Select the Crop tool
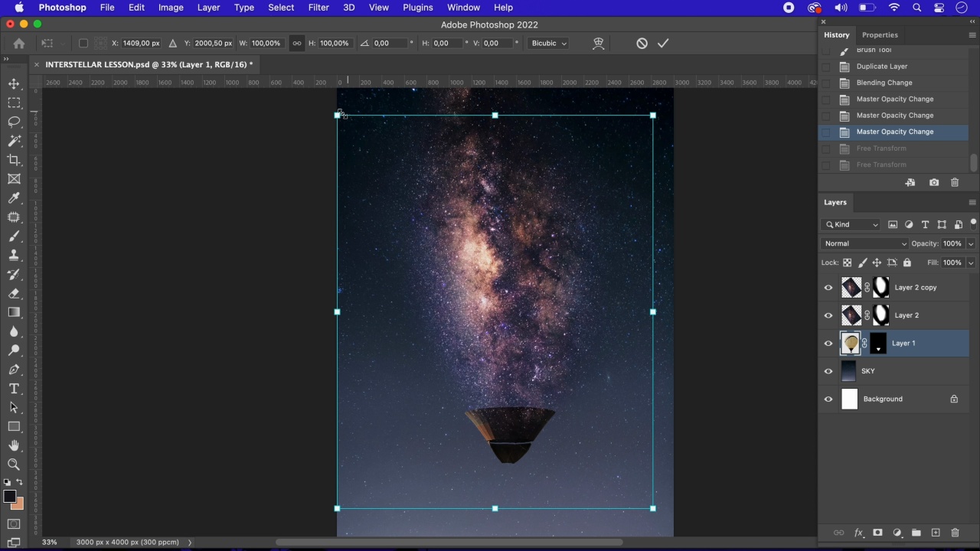Viewport: 980px width, 551px height. tap(14, 160)
